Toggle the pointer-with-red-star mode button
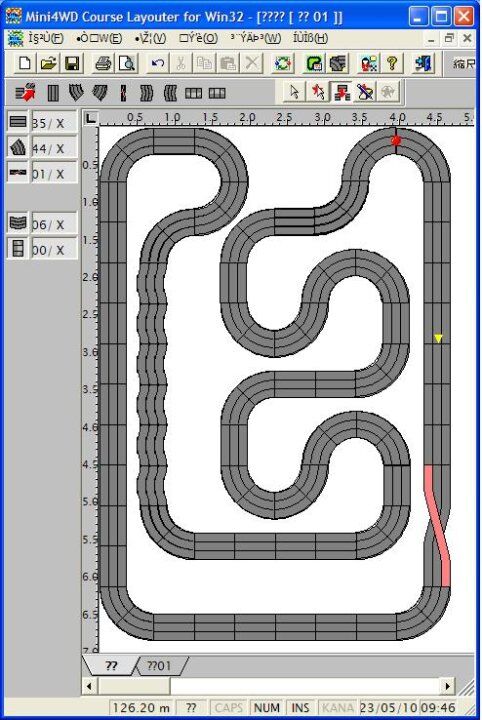The width and height of the screenshot is (482, 720). [318, 92]
